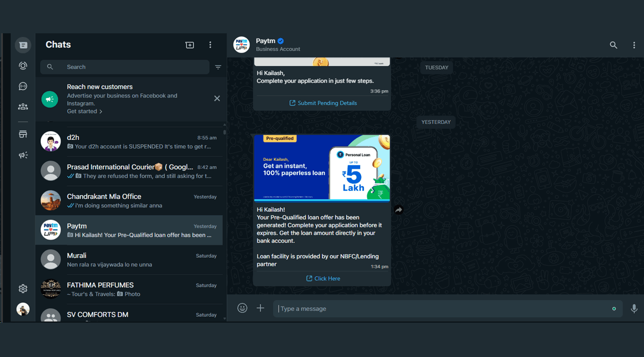
Task: Open the Chats list three-dot menu
Action: coord(210,45)
